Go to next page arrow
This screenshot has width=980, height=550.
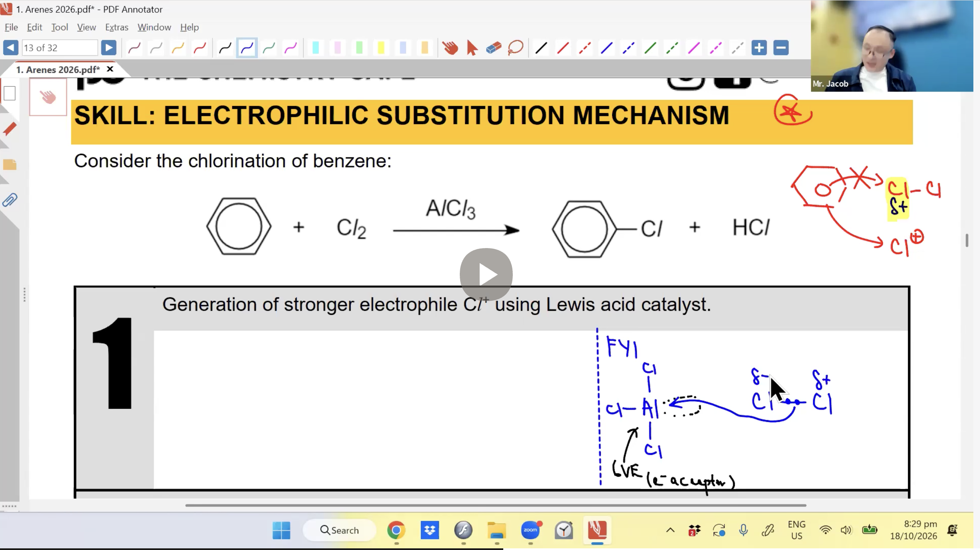pyautogui.click(x=109, y=48)
